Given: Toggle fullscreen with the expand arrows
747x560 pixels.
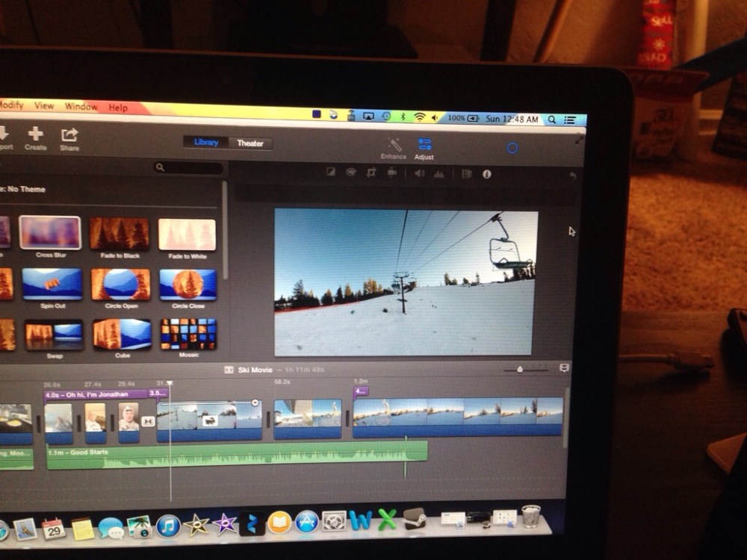Looking at the screenshot, I should [x=579, y=140].
